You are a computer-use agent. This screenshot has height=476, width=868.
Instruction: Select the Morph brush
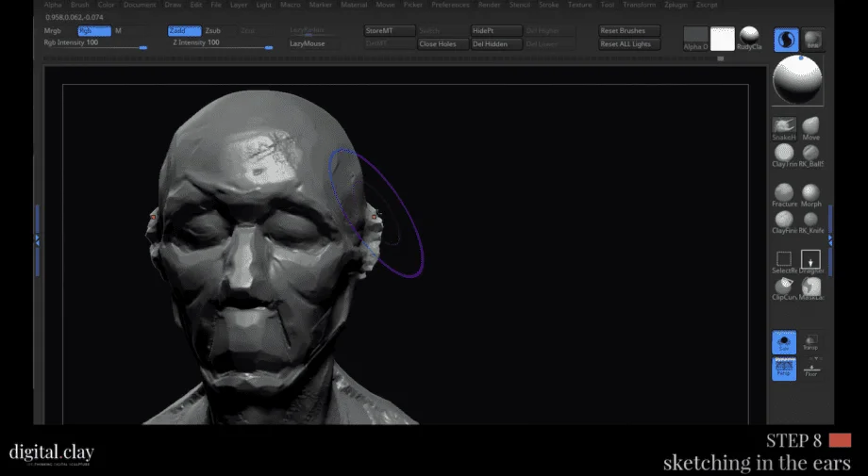(810, 192)
